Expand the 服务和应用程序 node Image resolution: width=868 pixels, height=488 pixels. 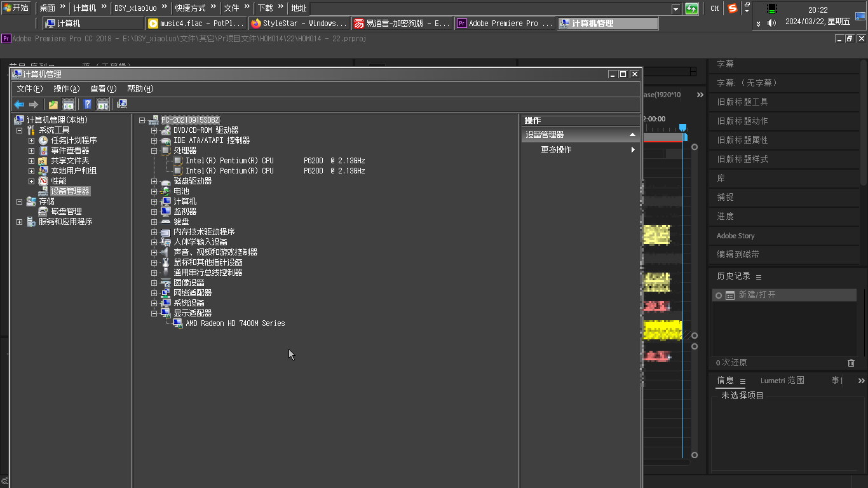pos(20,222)
